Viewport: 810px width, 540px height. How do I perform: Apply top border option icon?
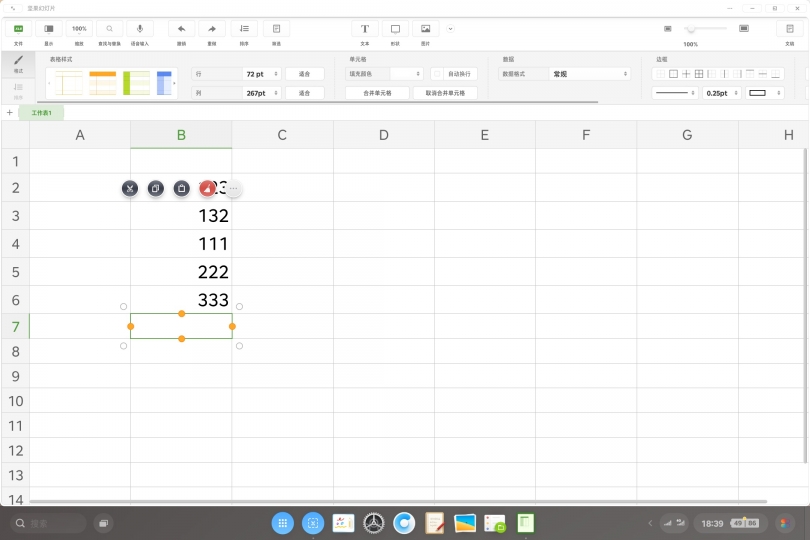750,74
